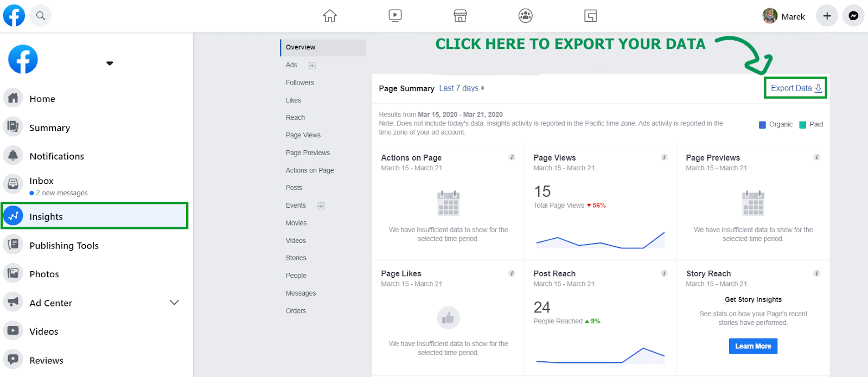Click the Reviews sidebar icon
The height and width of the screenshot is (377, 868).
click(x=13, y=360)
